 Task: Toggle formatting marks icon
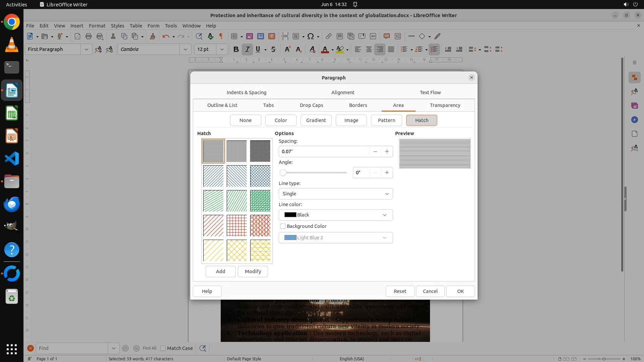[x=221, y=36]
